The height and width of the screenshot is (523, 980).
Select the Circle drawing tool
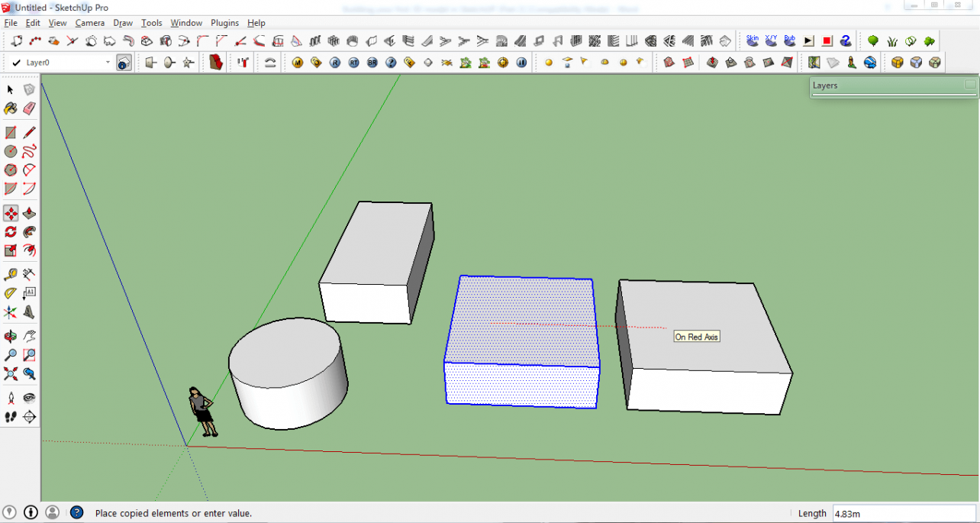click(x=10, y=151)
